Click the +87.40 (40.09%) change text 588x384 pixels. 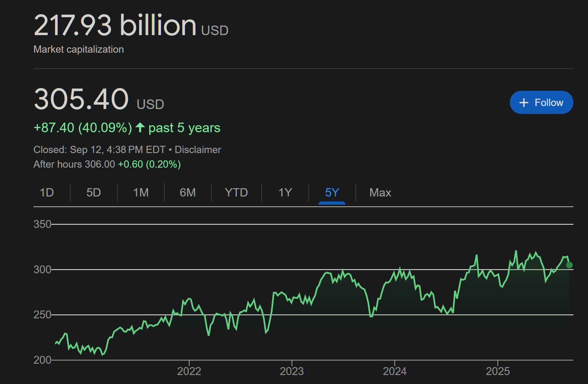[x=83, y=128]
